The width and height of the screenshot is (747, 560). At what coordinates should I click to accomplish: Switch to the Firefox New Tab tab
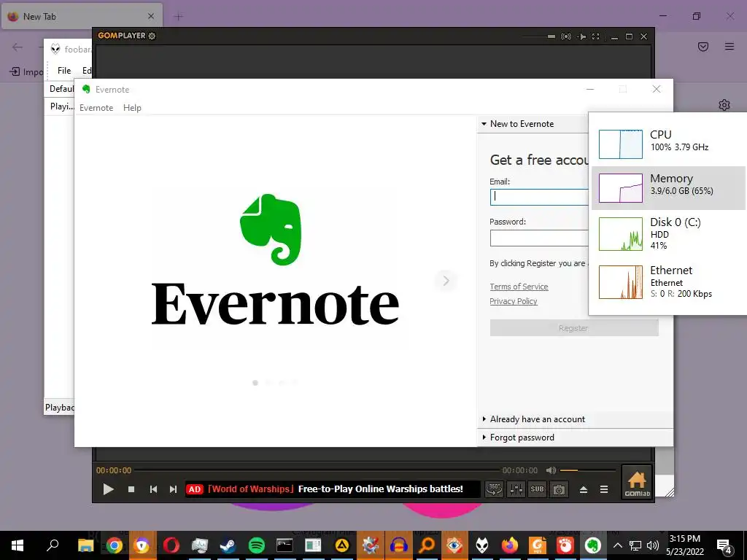coord(82,16)
